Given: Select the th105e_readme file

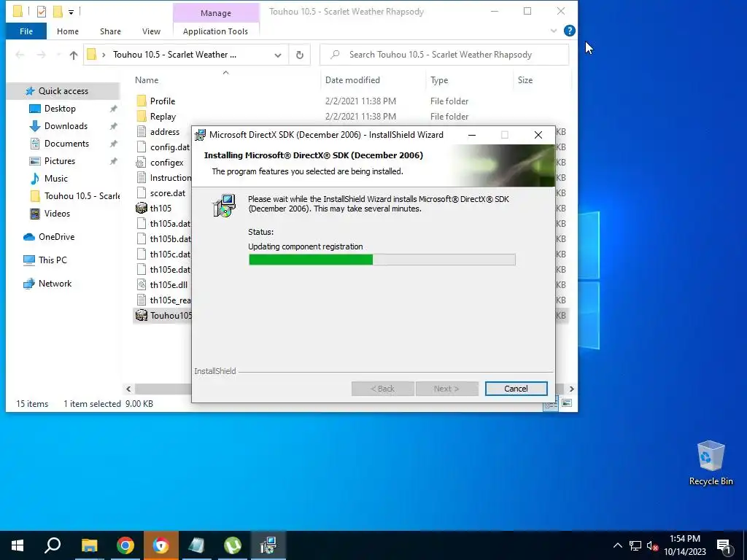Looking at the screenshot, I should pos(170,300).
